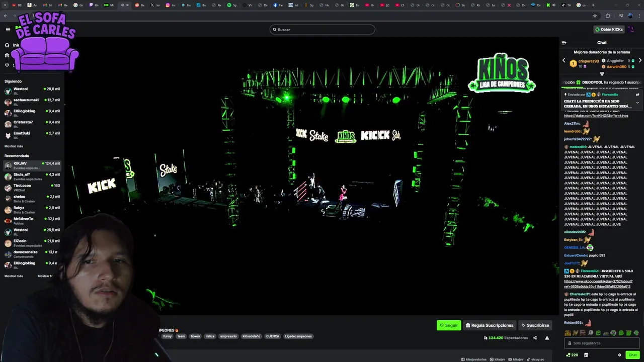Open the kikejav Instagram link
This screenshot has height=362, width=644.
[x=498, y=359]
